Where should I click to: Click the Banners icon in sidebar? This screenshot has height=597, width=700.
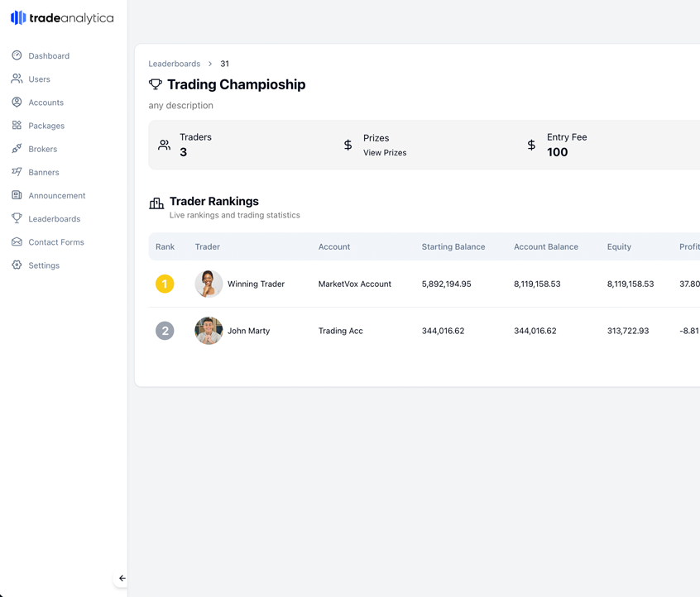pos(17,172)
